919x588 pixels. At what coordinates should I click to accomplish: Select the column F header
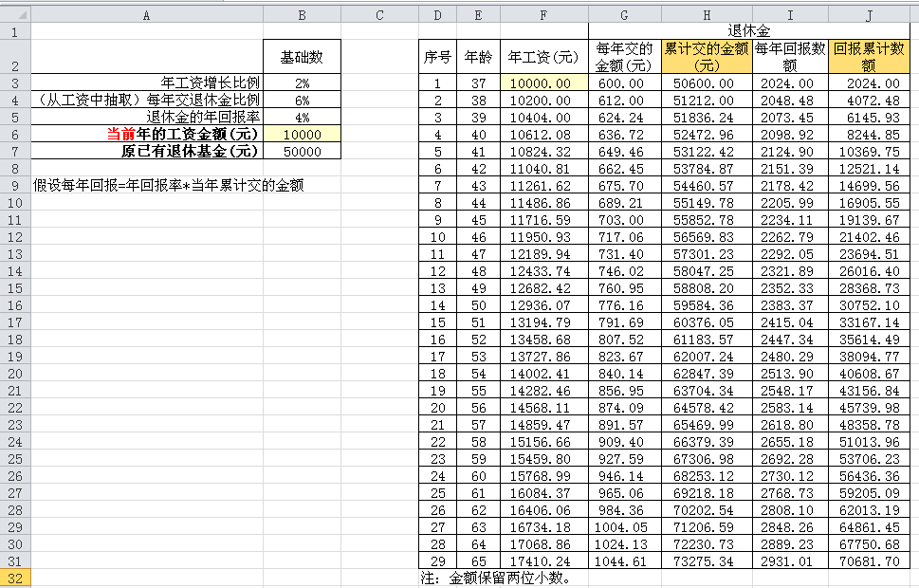[x=542, y=15]
